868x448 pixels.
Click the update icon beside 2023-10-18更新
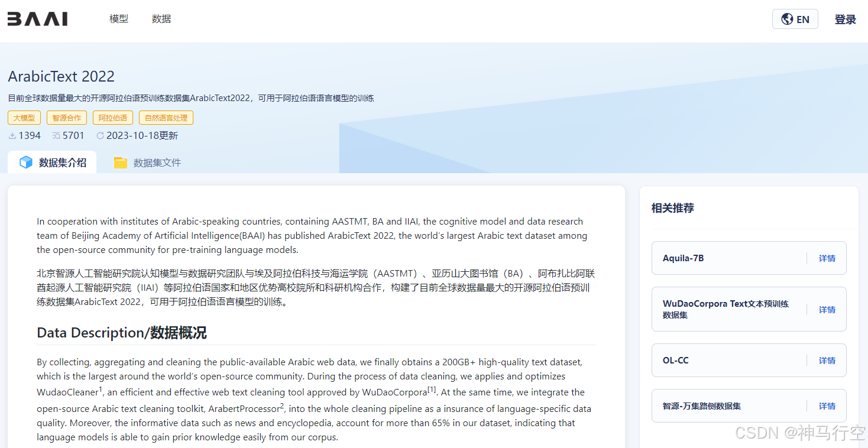[x=100, y=135]
